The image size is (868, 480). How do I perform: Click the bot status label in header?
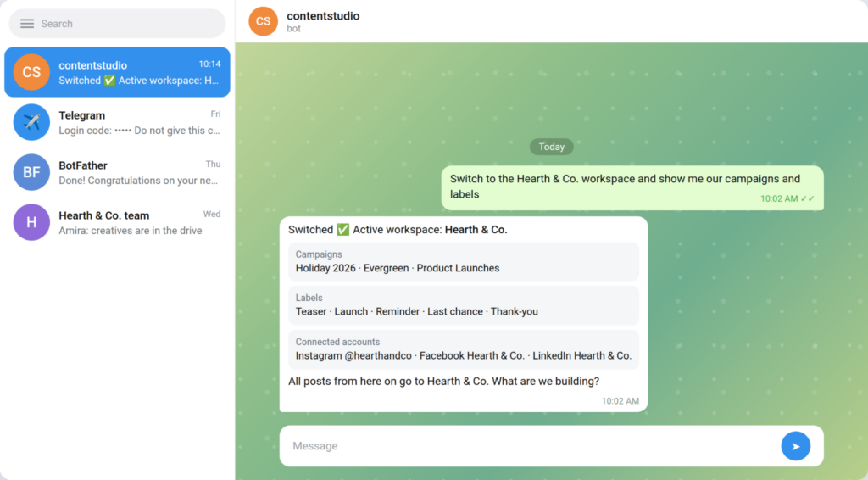click(x=293, y=28)
